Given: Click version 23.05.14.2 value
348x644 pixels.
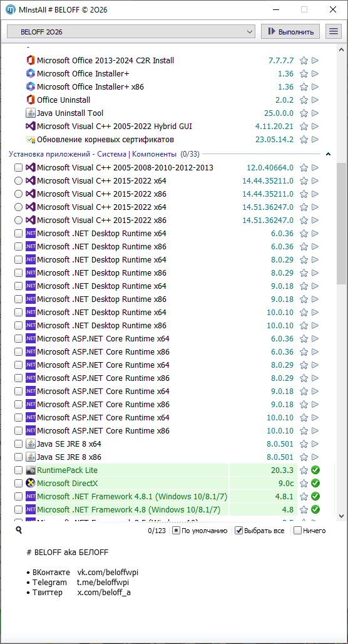Looking at the screenshot, I should (275, 140).
